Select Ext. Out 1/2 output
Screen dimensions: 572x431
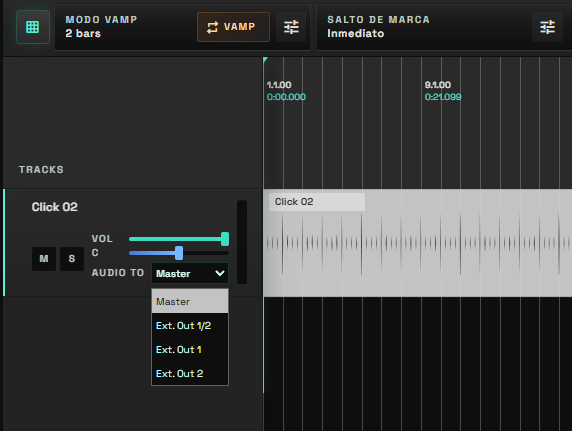pos(190,326)
